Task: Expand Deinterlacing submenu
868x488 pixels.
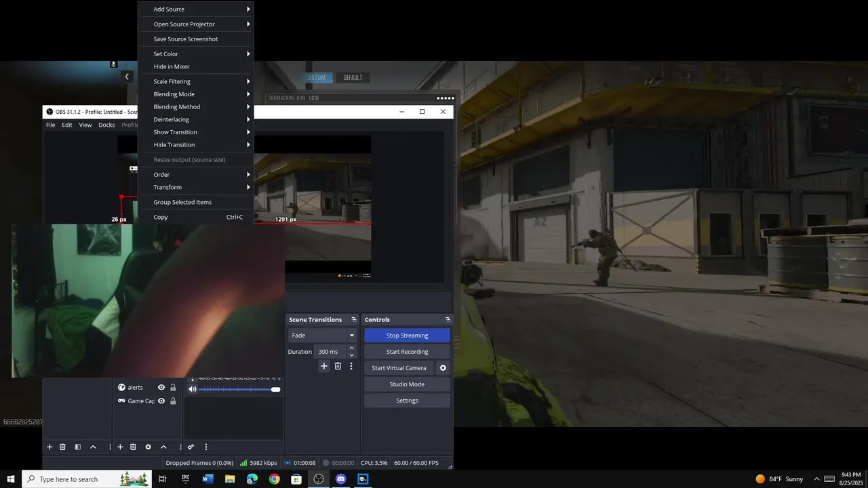Action: pyautogui.click(x=196, y=119)
